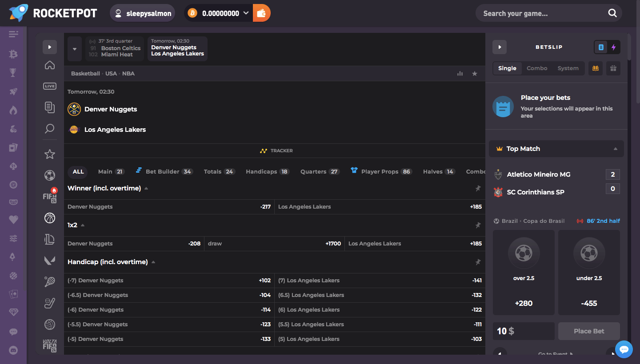Collapse the Top Match panel
640x364 pixels.
616,149
